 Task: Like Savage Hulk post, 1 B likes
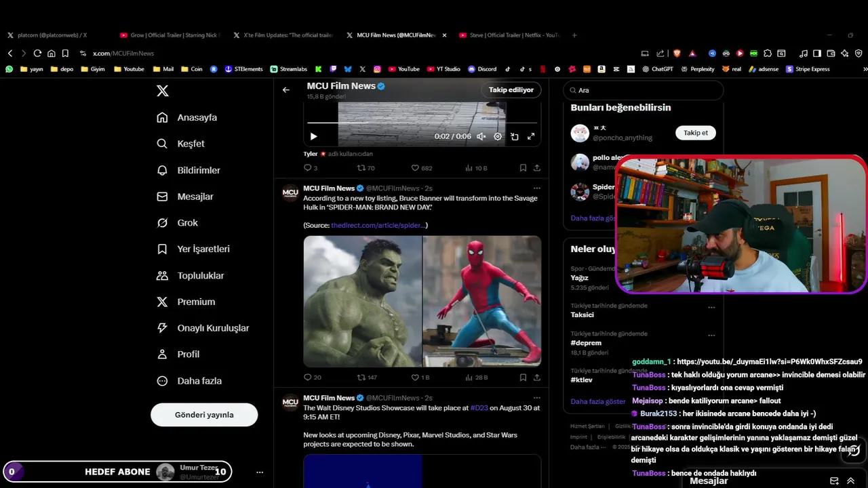pos(420,378)
